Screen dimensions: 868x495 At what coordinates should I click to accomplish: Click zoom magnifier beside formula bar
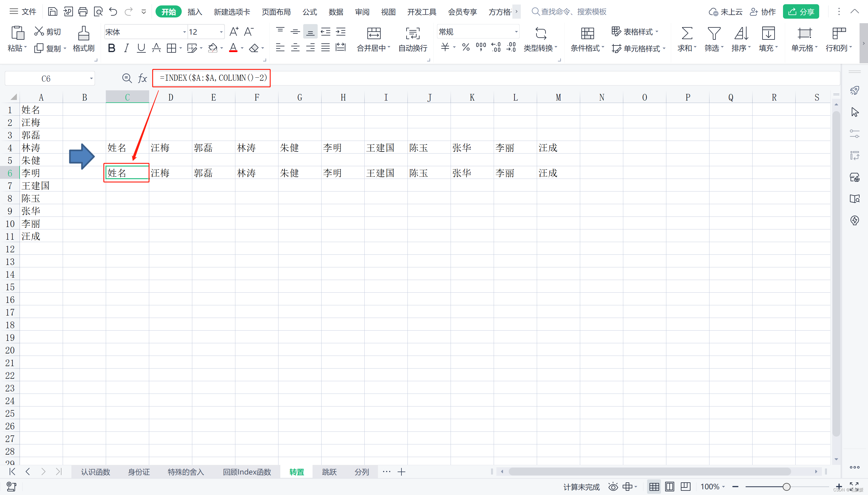point(127,79)
